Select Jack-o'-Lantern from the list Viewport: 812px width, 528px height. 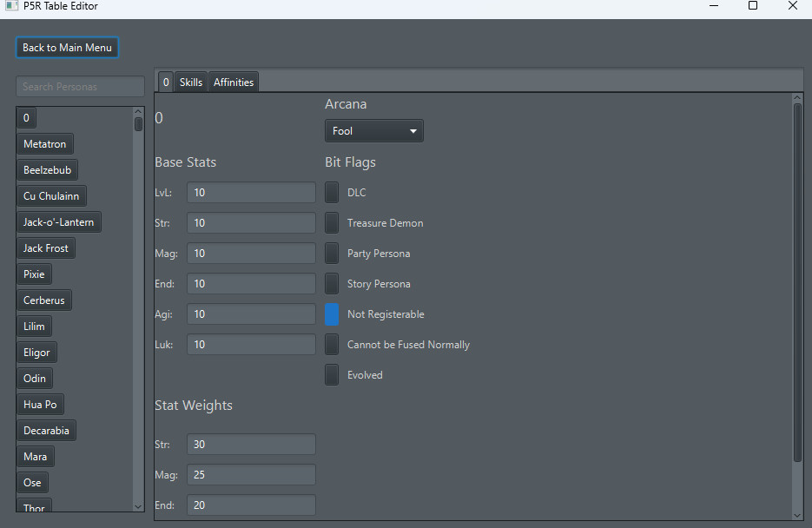point(58,221)
